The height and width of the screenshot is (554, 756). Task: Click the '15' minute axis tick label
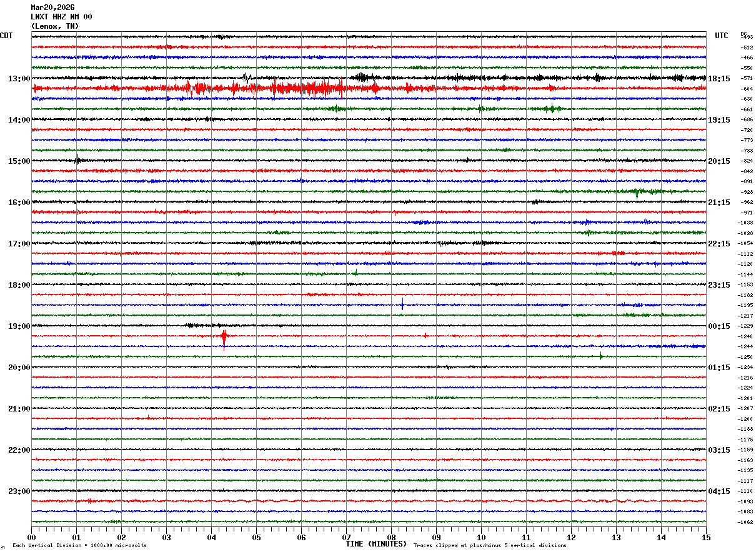tap(706, 537)
